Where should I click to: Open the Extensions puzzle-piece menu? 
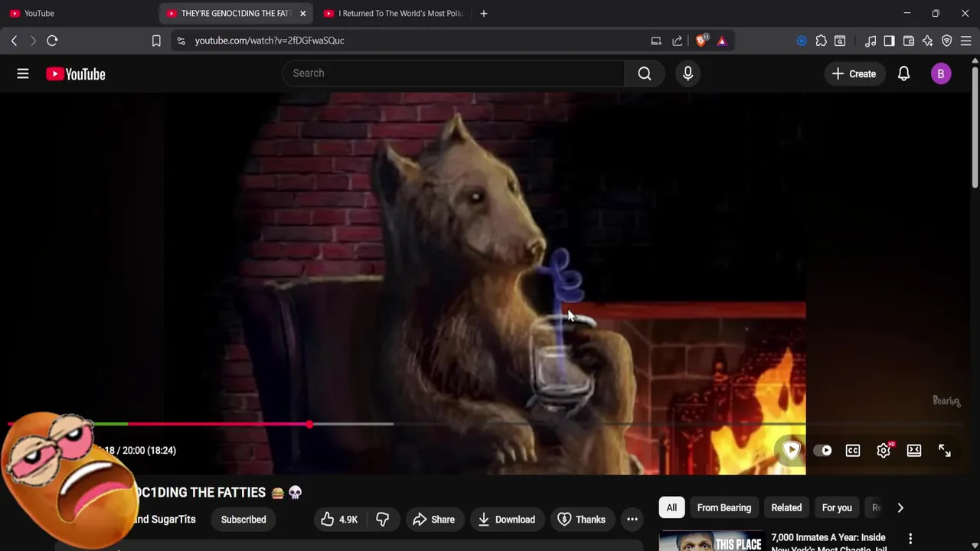coord(821,41)
